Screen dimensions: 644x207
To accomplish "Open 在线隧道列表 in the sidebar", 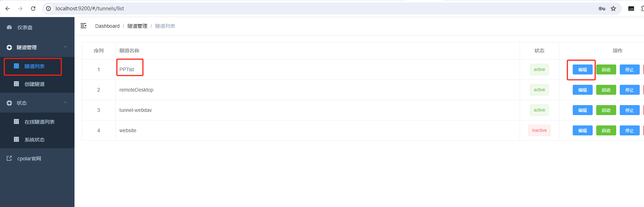I will 39,122.
